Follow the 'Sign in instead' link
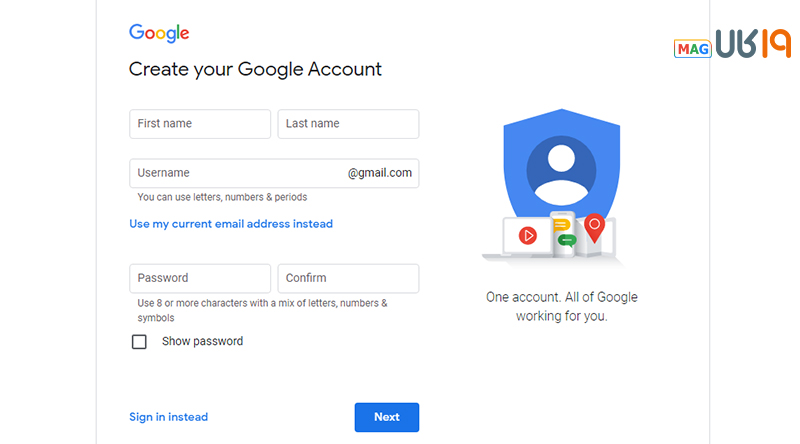Viewport: 800px width, 444px height. [168, 417]
